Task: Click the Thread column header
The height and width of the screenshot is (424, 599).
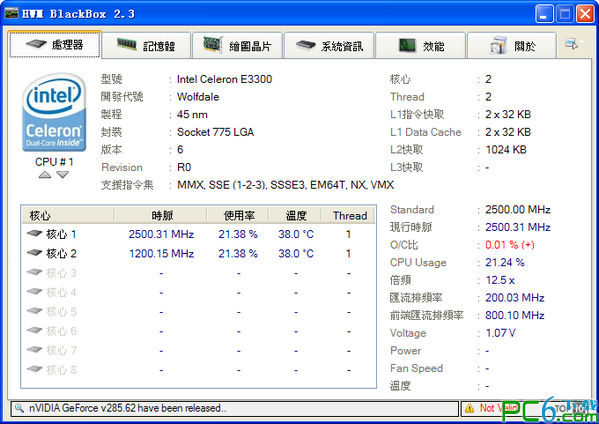Action: pyautogui.click(x=349, y=215)
